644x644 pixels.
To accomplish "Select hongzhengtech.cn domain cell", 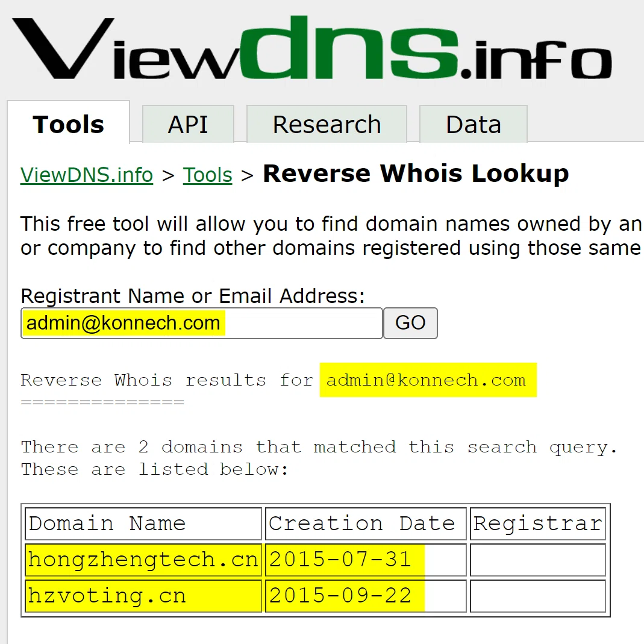I will (x=143, y=560).
